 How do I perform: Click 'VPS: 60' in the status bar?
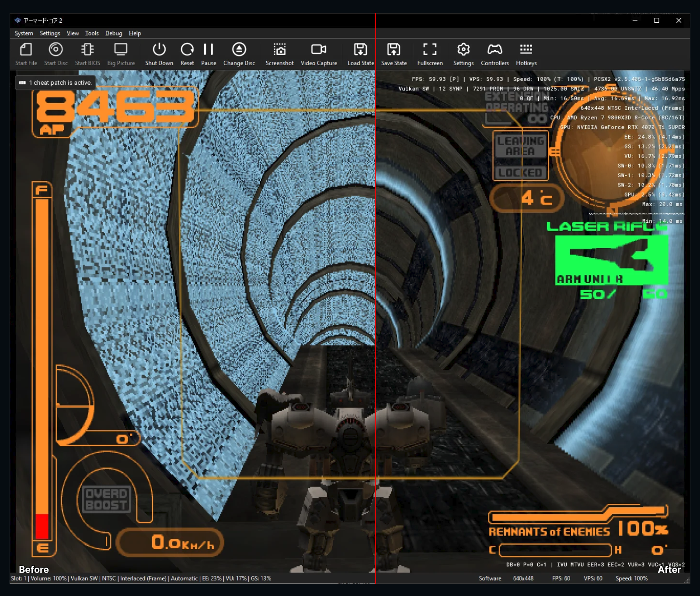(x=593, y=579)
